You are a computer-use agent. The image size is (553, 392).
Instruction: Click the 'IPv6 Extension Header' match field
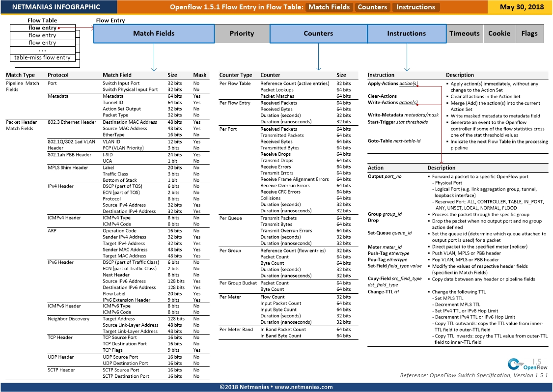(x=127, y=300)
